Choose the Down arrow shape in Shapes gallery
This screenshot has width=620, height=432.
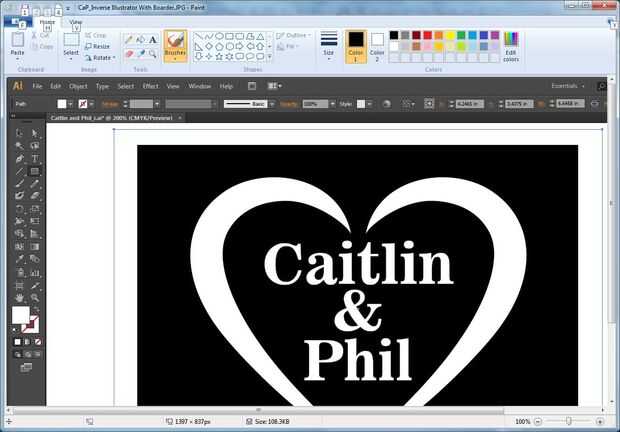coord(198,57)
